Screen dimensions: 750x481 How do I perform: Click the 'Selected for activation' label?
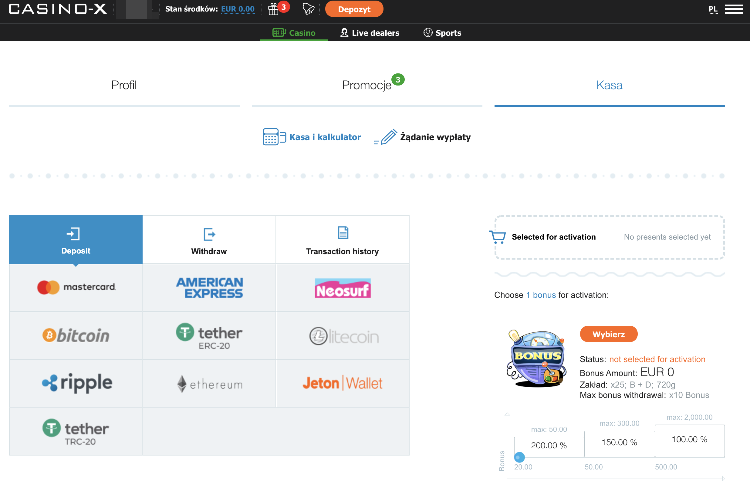[553, 237]
